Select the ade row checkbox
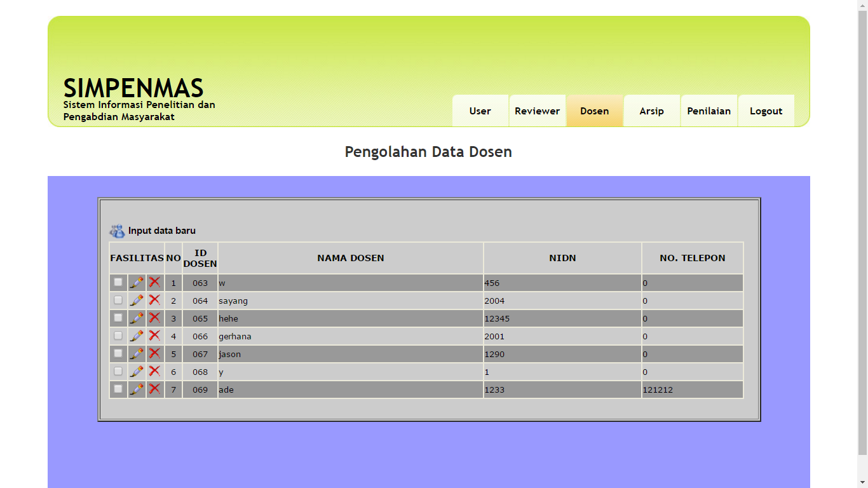Image resolution: width=868 pixels, height=488 pixels. (x=118, y=389)
